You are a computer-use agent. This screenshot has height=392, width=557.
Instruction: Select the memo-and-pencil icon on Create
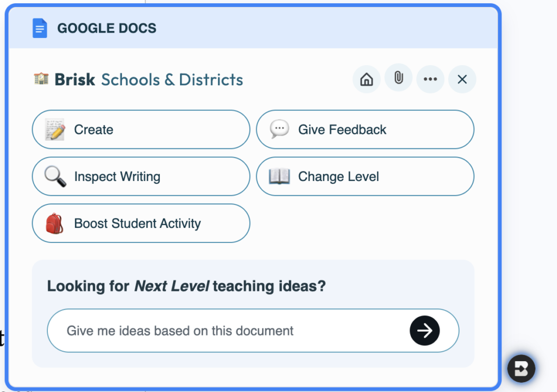click(53, 129)
